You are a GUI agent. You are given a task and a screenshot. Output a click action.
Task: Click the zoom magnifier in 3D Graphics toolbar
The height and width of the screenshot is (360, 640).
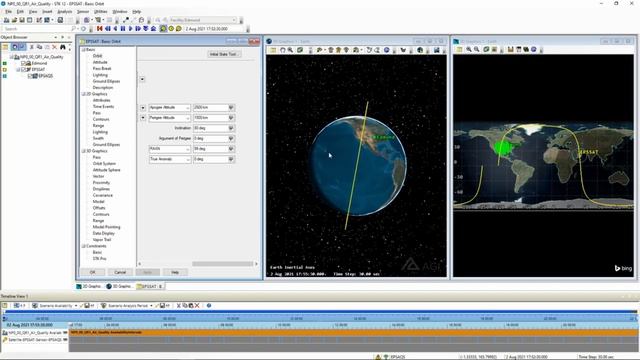tap(290, 50)
